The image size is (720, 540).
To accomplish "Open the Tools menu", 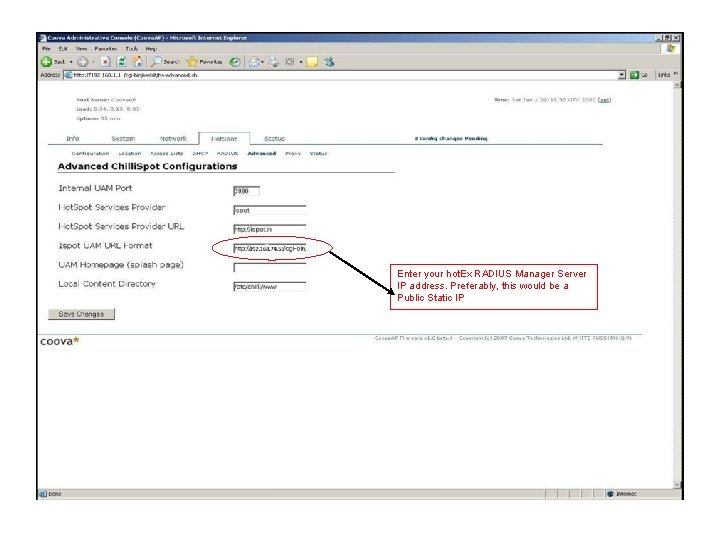I will (x=131, y=49).
